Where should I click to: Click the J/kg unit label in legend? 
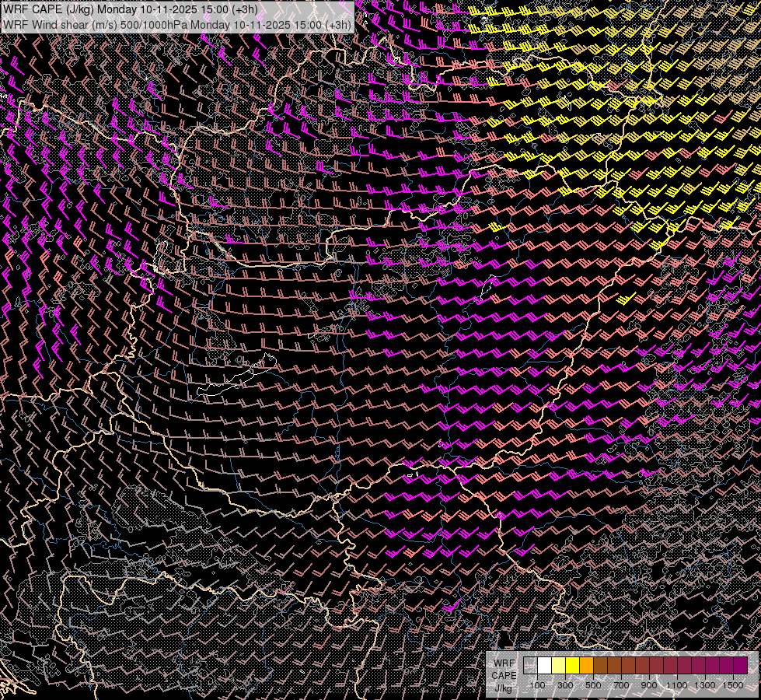503,688
